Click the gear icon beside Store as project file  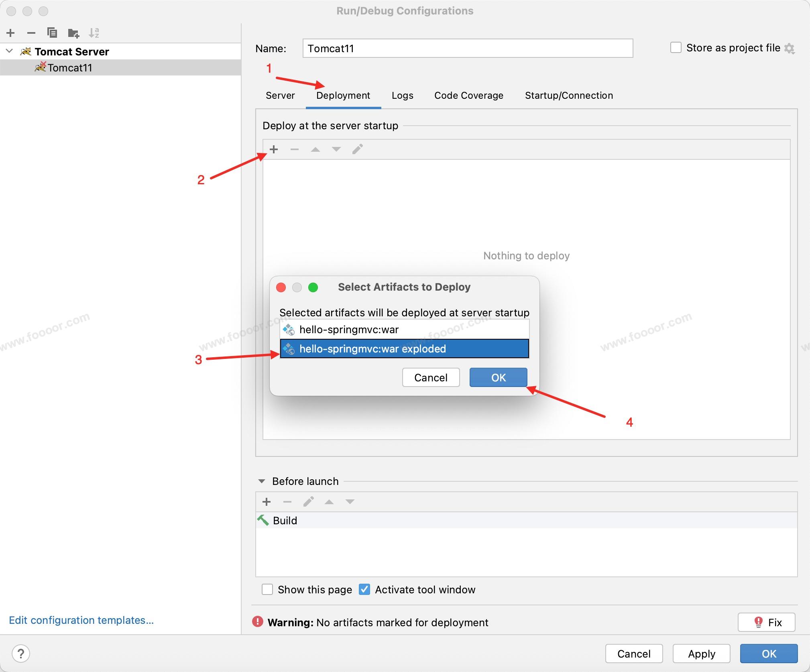pyautogui.click(x=790, y=49)
